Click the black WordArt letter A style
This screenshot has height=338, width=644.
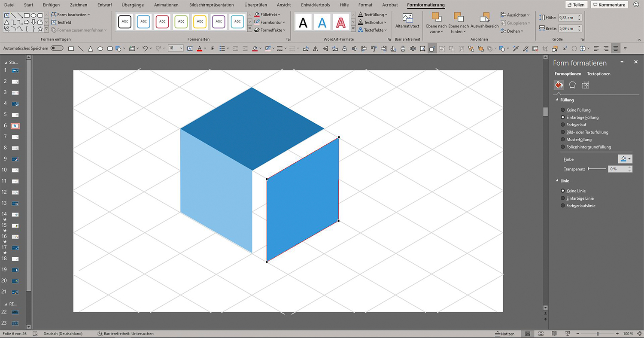303,23
